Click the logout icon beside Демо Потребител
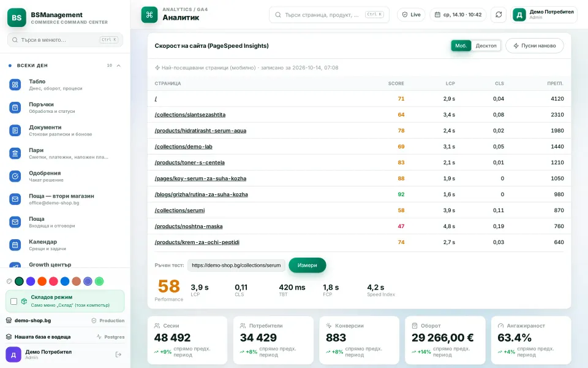This screenshot has height=368, width=588. click(118, 355)
